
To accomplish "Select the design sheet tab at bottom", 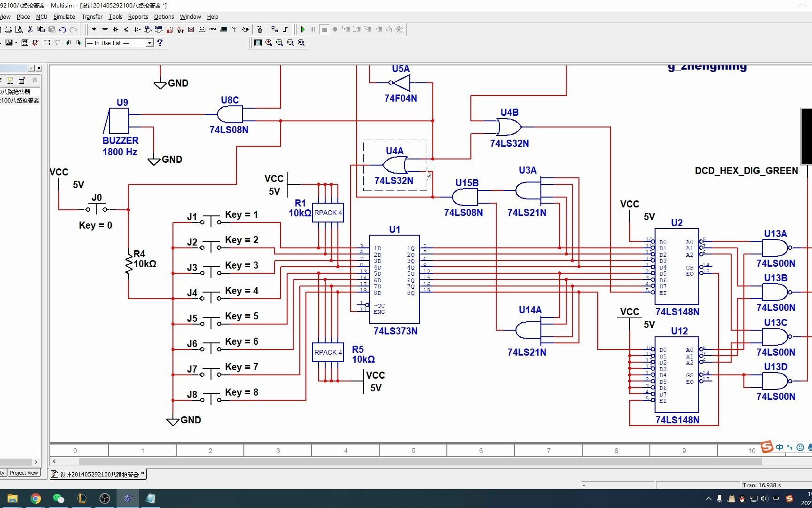I will click(98, 474).
